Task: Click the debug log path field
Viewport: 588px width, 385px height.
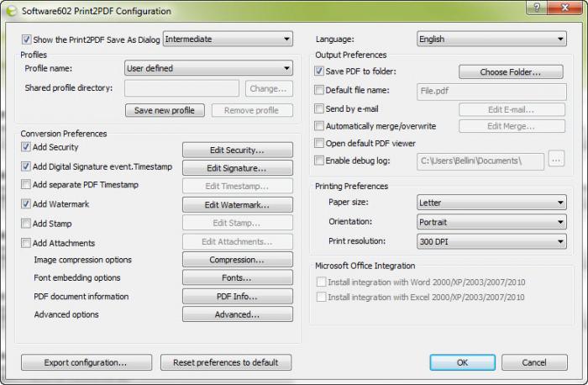Action: (480, 161)
